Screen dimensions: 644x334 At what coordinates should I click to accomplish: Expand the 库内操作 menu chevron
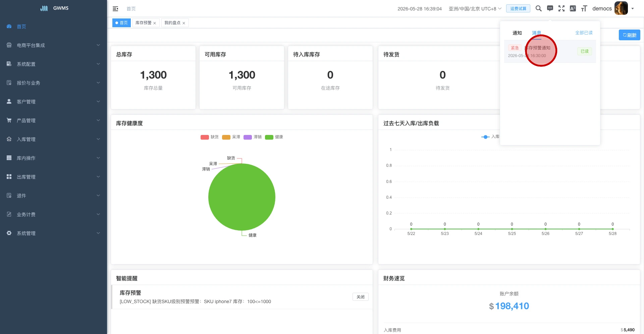point(98,158)
